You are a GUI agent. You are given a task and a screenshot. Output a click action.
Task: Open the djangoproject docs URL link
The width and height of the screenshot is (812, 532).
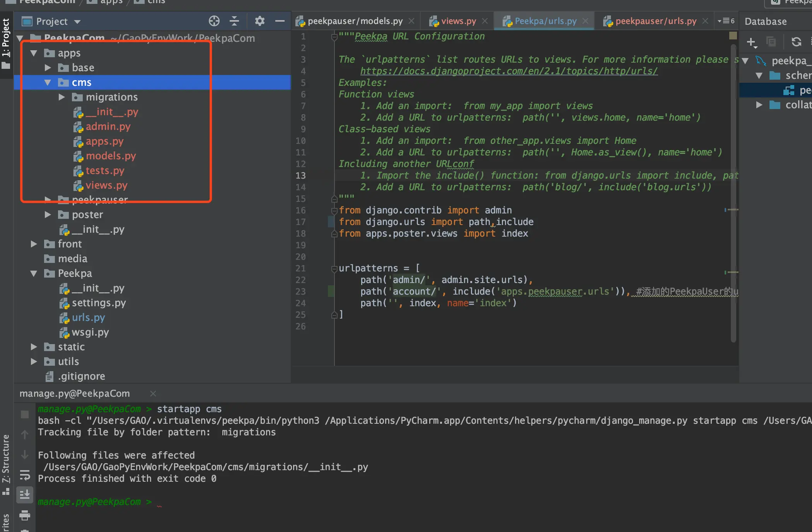tap(508, 71)
